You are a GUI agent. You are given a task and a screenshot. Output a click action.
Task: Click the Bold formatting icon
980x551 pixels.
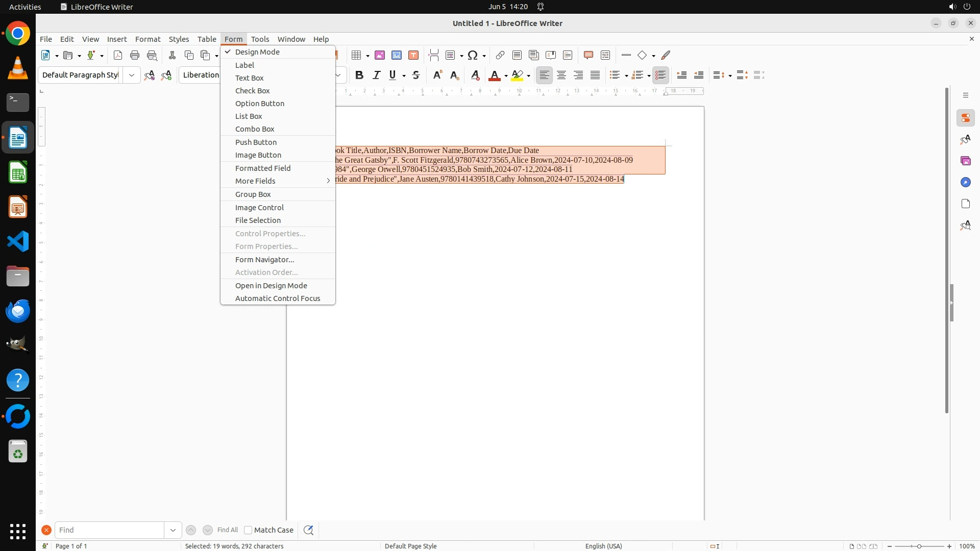[x=359, y=76]
